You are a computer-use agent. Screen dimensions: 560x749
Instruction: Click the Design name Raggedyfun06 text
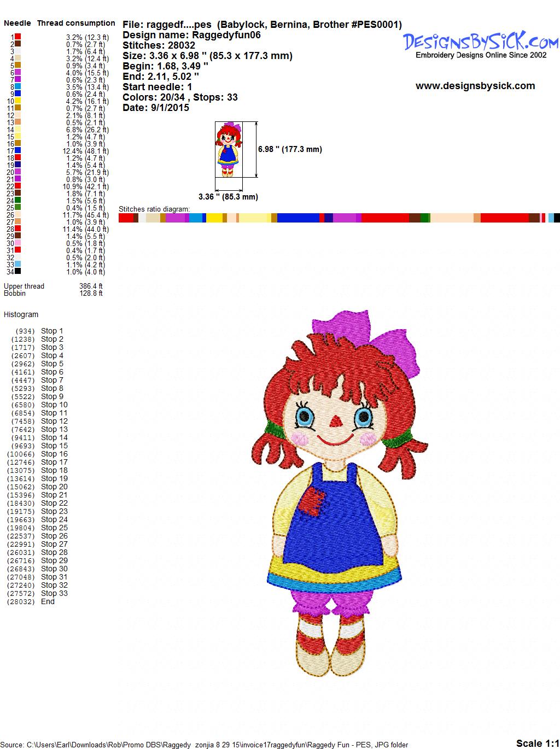tap(191, 35)
